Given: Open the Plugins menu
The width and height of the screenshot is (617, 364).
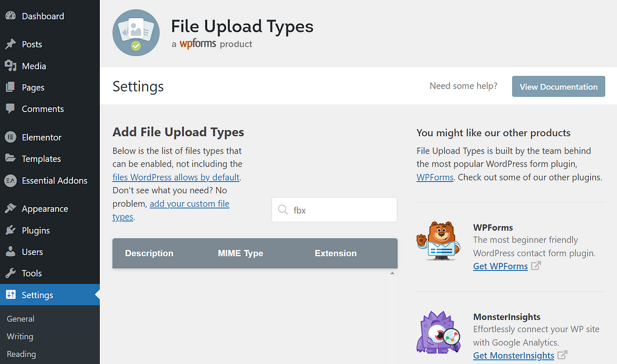Looking at the screenshot, I should [x=50, y=230].
